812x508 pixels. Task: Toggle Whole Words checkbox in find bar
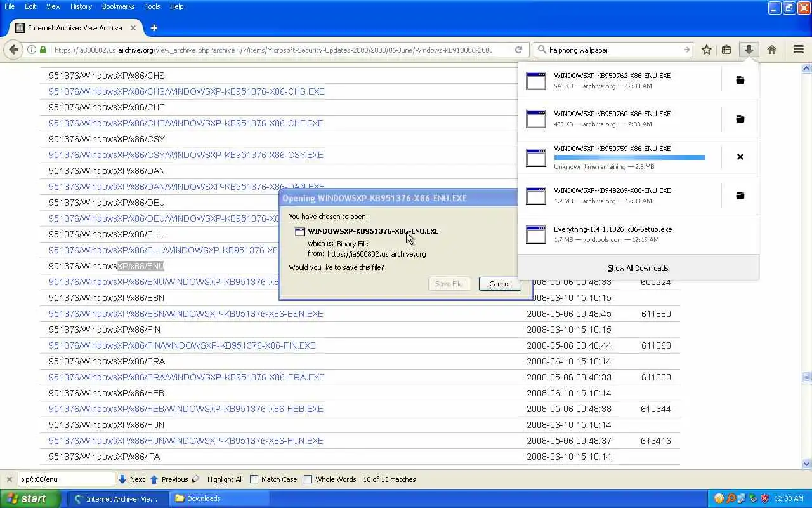pos(308,479)
